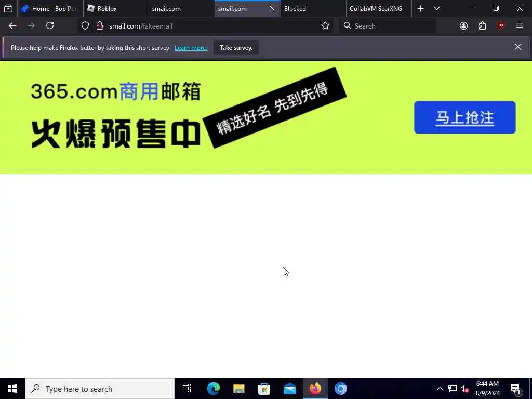This screenshot has height=399, width=532.
Task: Dismiss the Firefox survey notification bar
Action: click(x=518, y=47)
